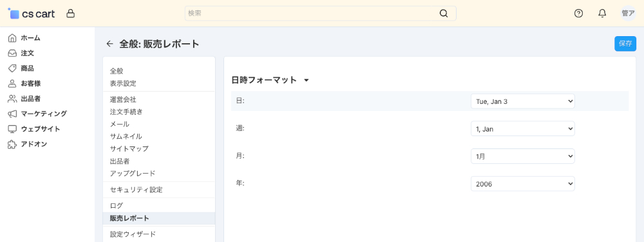Collapse the 日時フォーマット section arrow
This screenshot has height=242, width=644.
[x=306, y=81]
